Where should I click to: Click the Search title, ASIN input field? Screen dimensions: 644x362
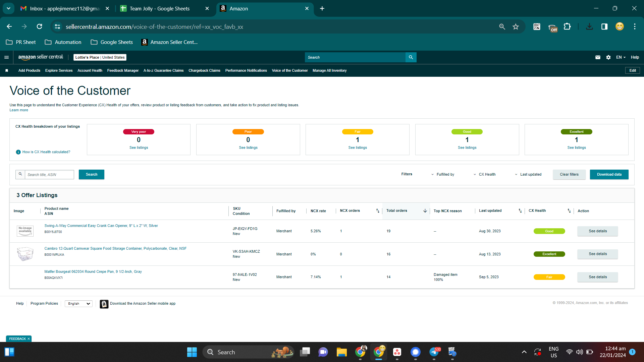click(x=50, y=175)
